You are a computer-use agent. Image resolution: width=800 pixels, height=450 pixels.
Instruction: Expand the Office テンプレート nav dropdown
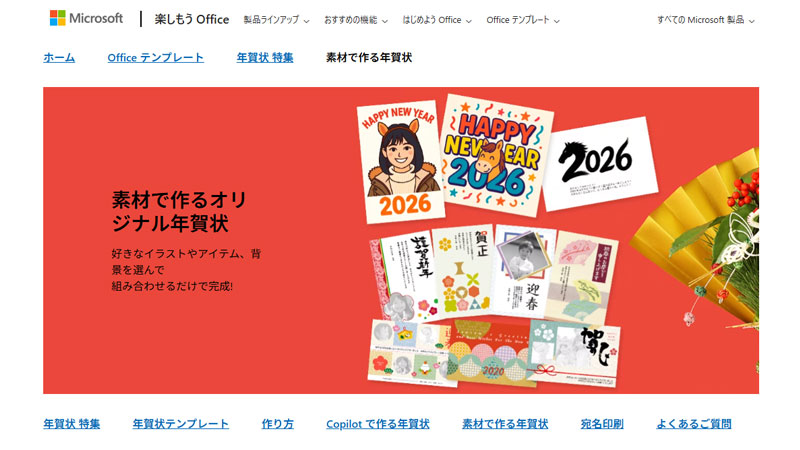click(523, 20)
